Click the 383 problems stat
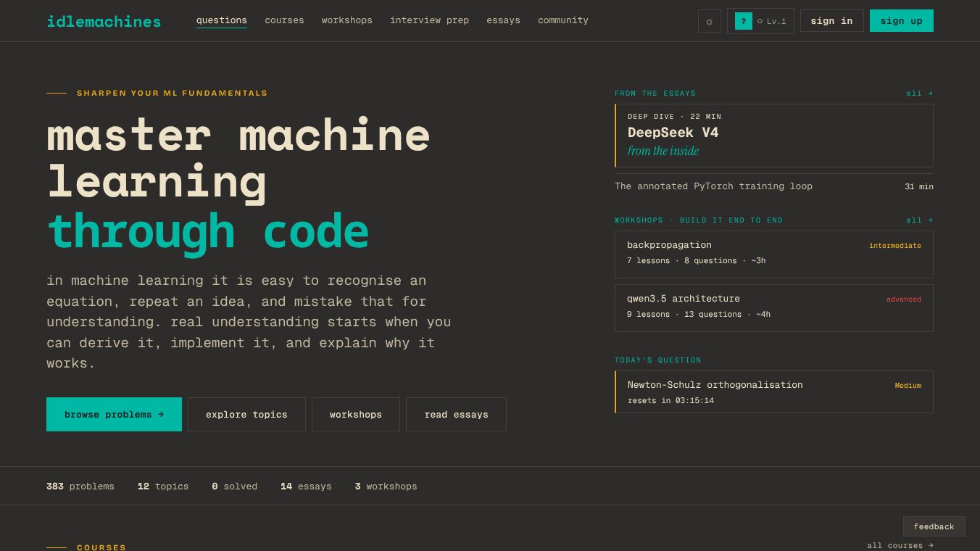 [x=80, y=486]
